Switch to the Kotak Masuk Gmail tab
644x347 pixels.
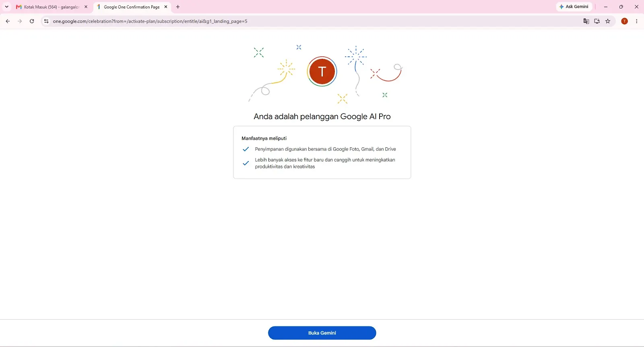52,7
